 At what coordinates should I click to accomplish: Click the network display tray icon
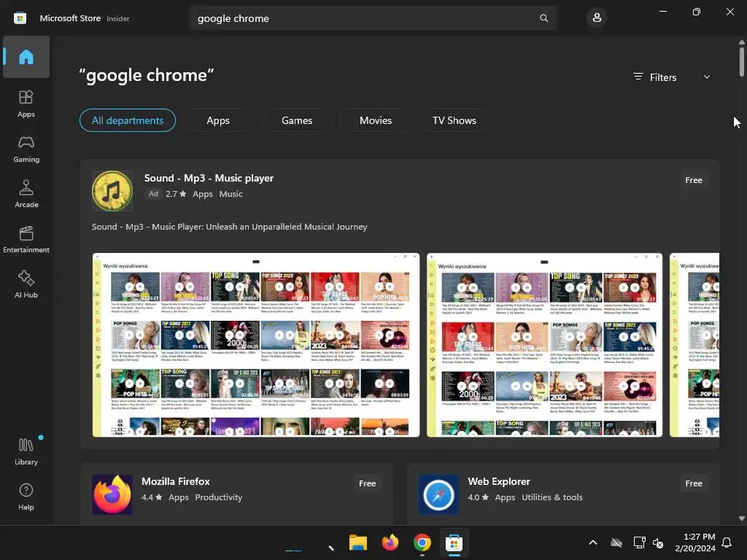(639, 542)
